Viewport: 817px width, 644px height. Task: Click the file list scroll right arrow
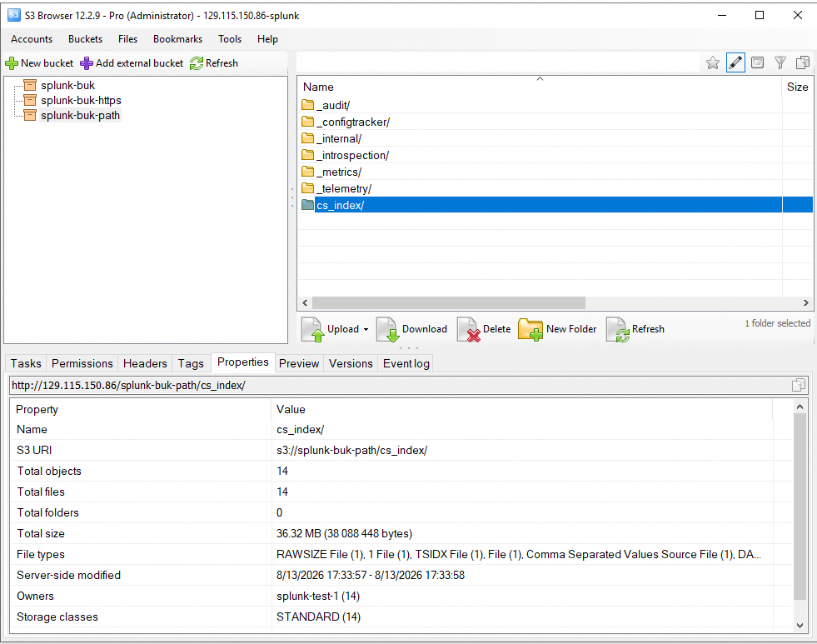click(805, 302)
